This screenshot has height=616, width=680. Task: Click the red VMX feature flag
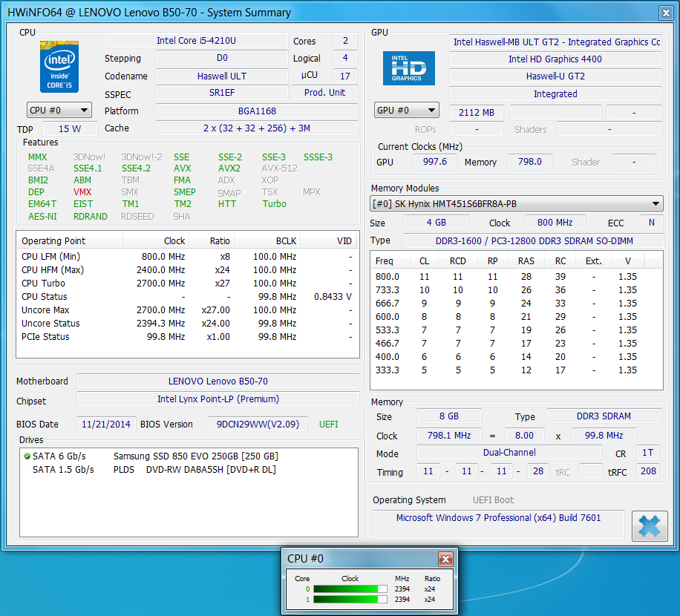(82, 192)
